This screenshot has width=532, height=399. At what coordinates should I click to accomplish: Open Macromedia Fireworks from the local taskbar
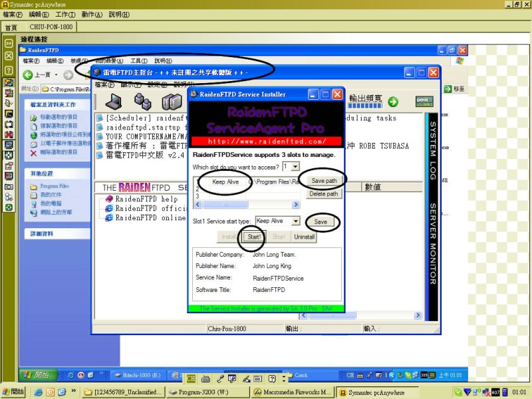pyautogui.click(x=293, y=392)
